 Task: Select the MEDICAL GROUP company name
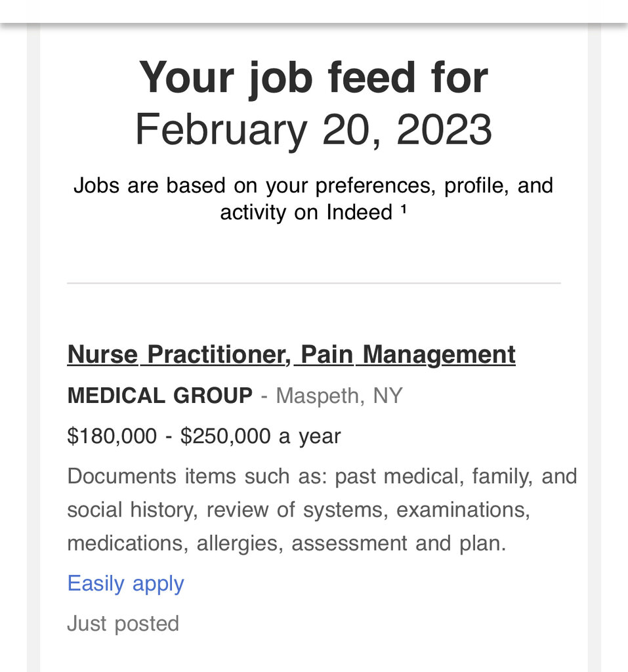[x=160, y=395]
